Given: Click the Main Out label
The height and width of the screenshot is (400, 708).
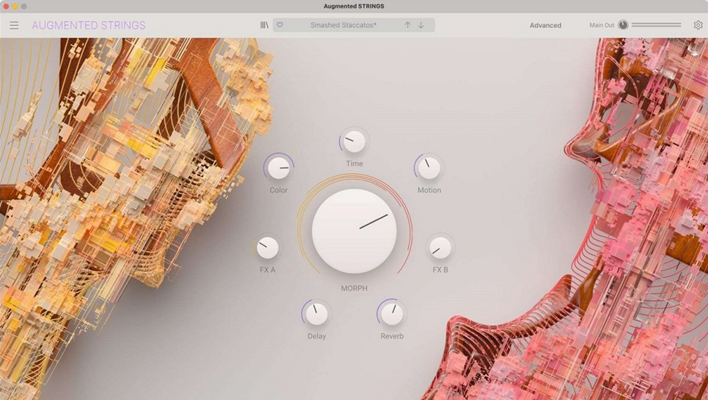Looking at the screenshot, I should (601, 25).
